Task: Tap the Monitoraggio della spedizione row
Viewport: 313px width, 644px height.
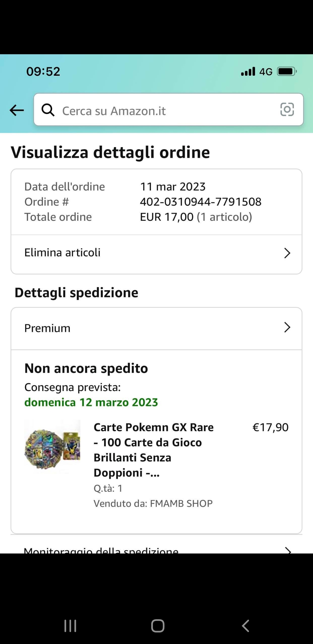Action: 101,550
